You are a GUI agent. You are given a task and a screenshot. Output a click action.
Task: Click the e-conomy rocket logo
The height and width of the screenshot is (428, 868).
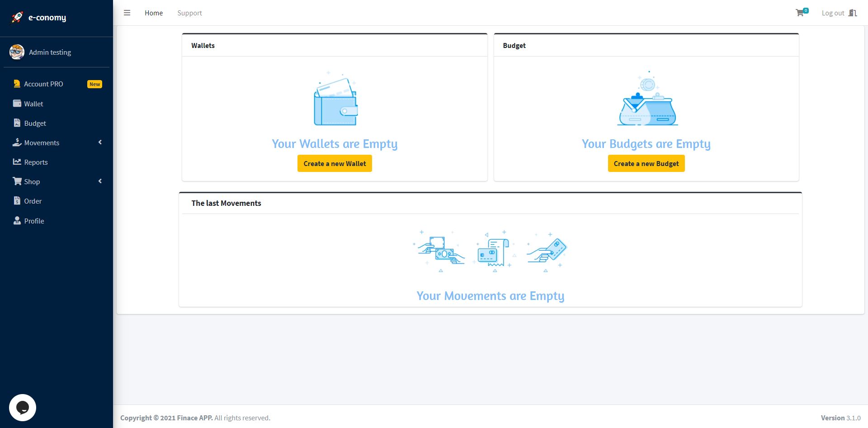click(17, 17)
